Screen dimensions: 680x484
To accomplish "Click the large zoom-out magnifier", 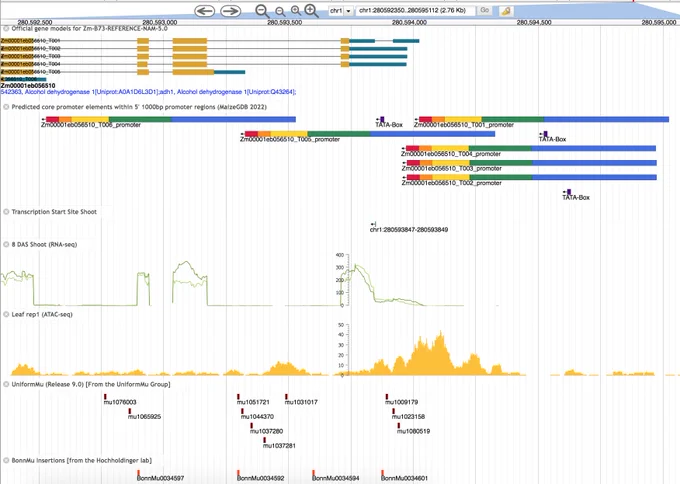I will [x=262, y=11].
